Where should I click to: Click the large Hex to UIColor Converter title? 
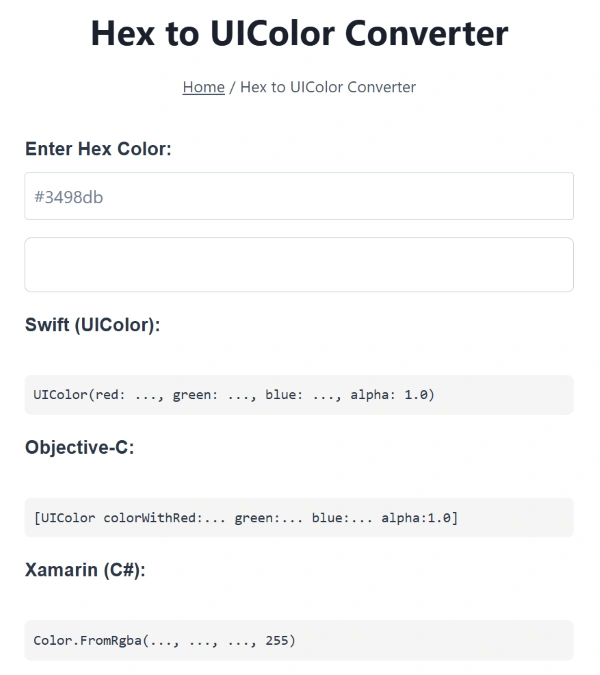click(299, 34)
